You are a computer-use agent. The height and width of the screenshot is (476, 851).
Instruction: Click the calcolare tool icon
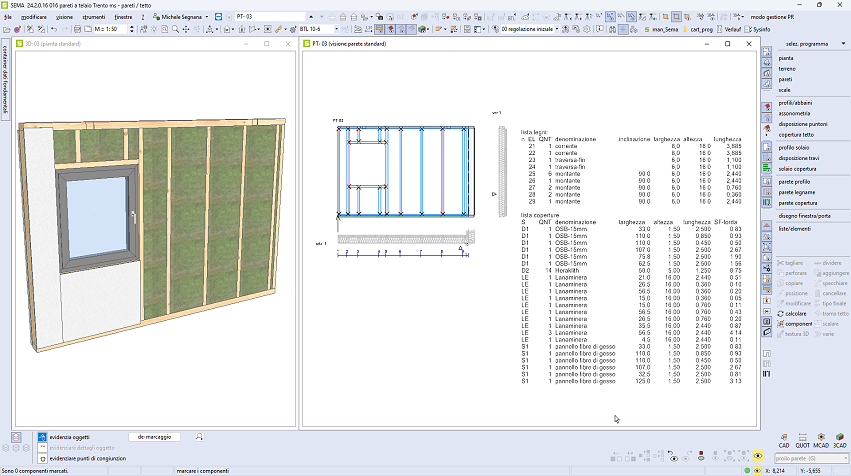pyautogui.click(x=778, y=313)
